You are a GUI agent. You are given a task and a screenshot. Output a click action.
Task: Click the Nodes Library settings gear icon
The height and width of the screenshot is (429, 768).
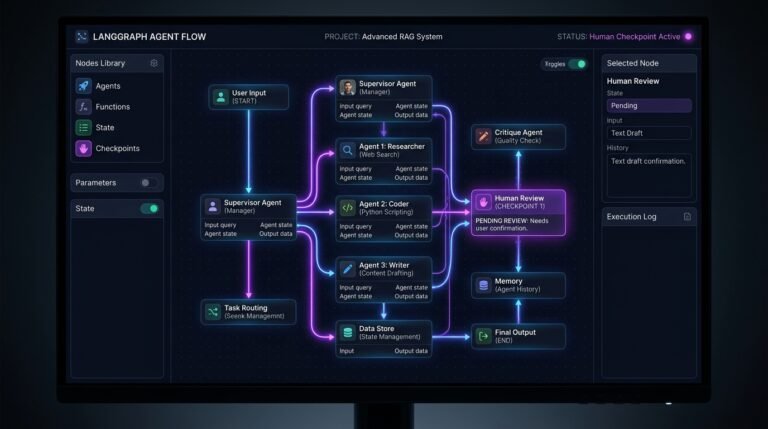click(x=154, y=63)
